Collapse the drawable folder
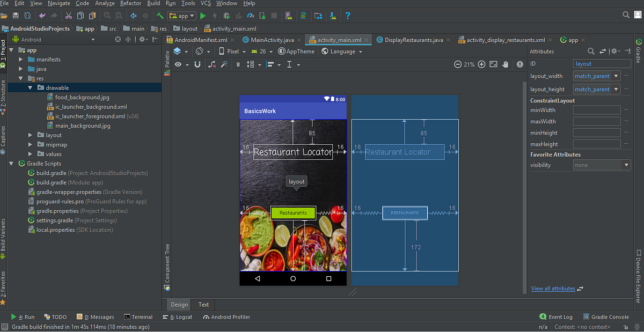This screenshot has width=644, height=332. coord(30,87)
